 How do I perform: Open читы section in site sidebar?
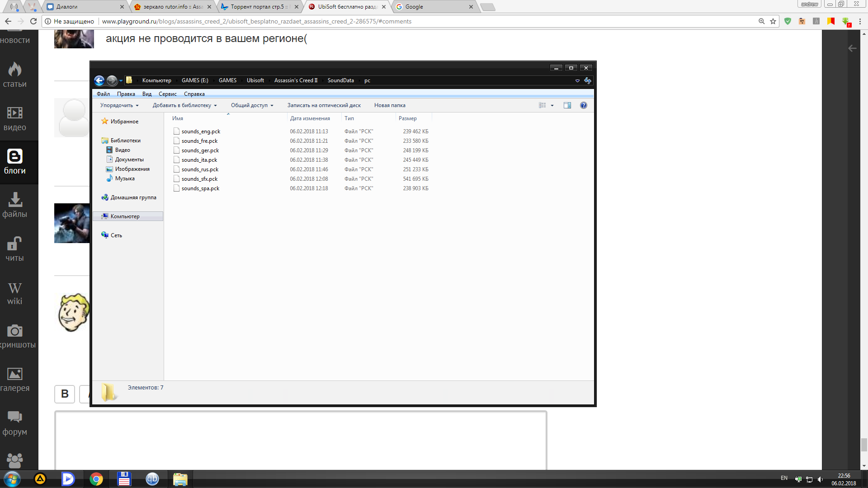click(x=15, y=249)
